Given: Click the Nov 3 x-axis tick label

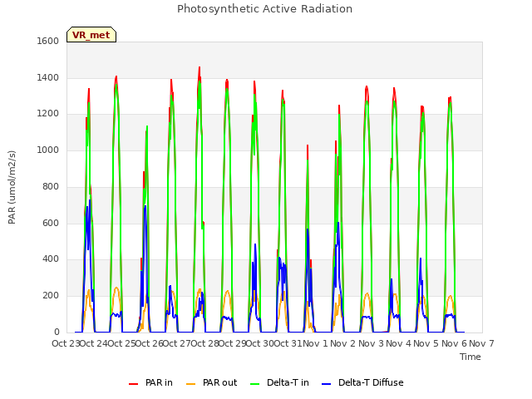Looking at the screenshot, I should (x=371, y=343).
